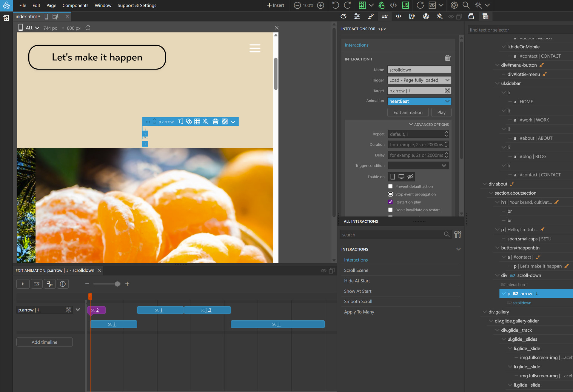Click the target picker icon in the Target field
573x392 pixels.
447,90
